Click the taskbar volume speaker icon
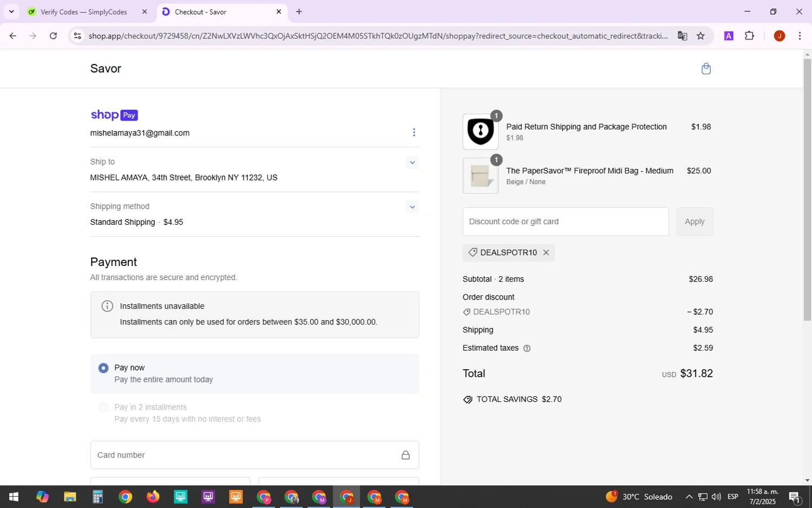This screenshot has width=812, height=508. click(x=716, y=497)
